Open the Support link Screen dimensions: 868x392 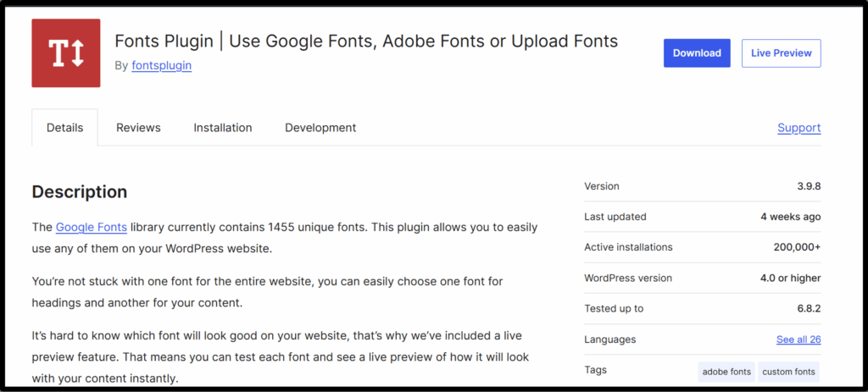[x=798, y=128]
